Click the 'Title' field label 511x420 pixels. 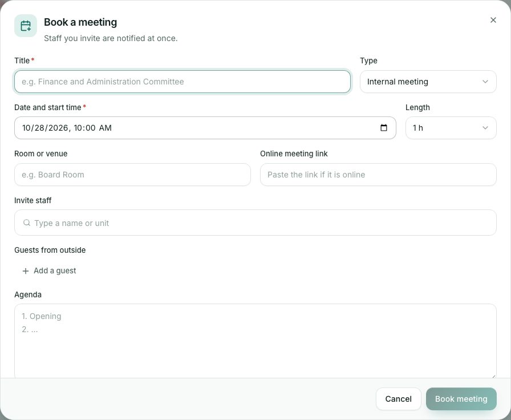22,60
